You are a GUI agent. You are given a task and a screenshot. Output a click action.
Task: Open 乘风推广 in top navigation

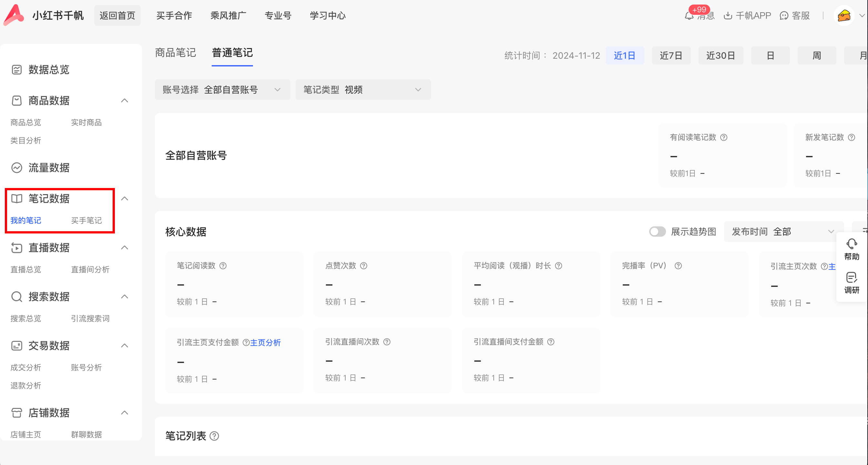[228, 16]
